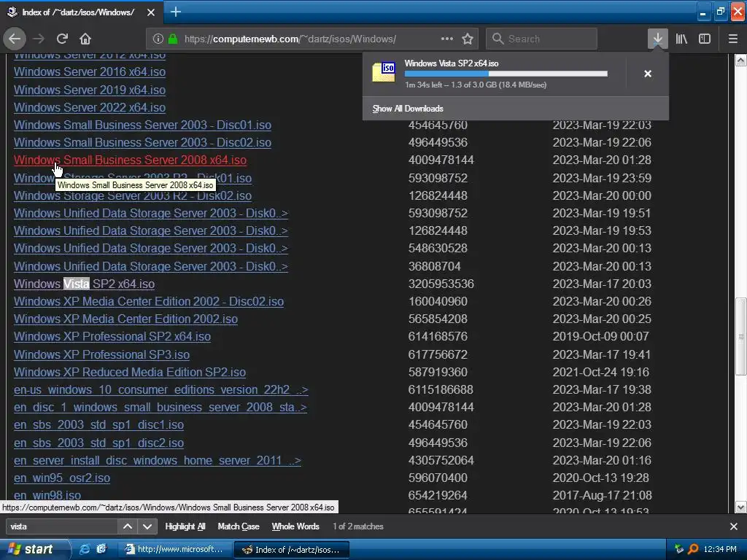The width and height of the screenshot is (747, 560).
Task: Open the library icon in toolbar
Action: pos(681,39)
